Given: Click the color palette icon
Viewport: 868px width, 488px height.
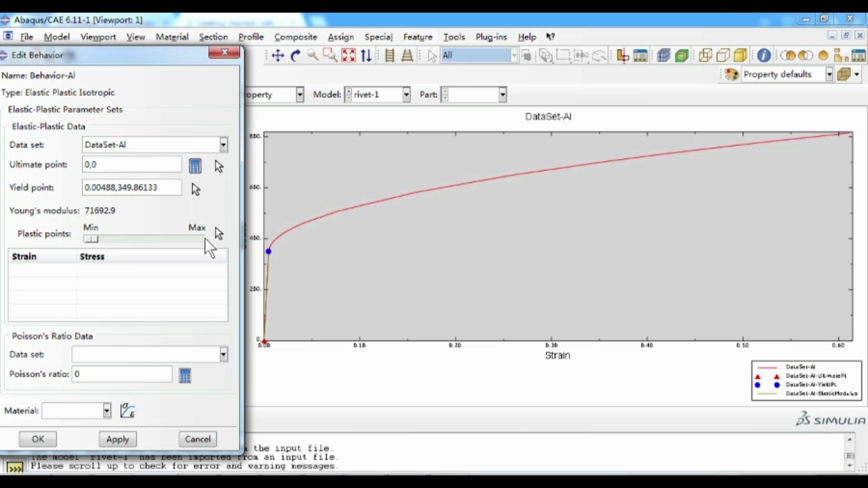Looking at the screenshot, I should 731,74.
